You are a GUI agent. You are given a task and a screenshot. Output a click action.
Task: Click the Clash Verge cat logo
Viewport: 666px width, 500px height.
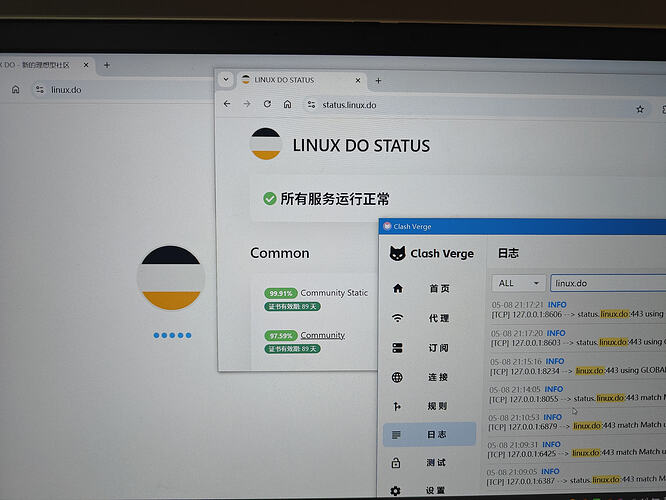[398, 253]
